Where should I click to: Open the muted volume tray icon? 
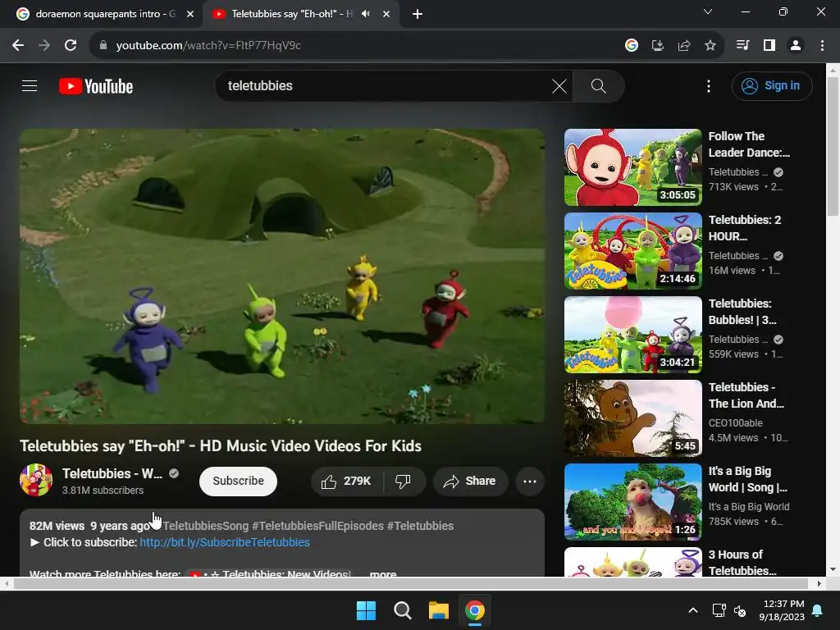[740, 610]
